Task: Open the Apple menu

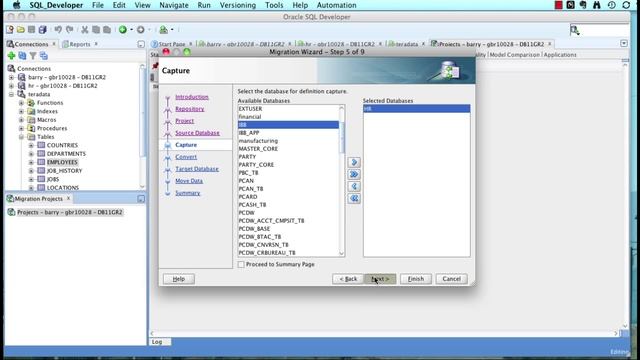Action: pyautogui.click(x=16, y=5)
